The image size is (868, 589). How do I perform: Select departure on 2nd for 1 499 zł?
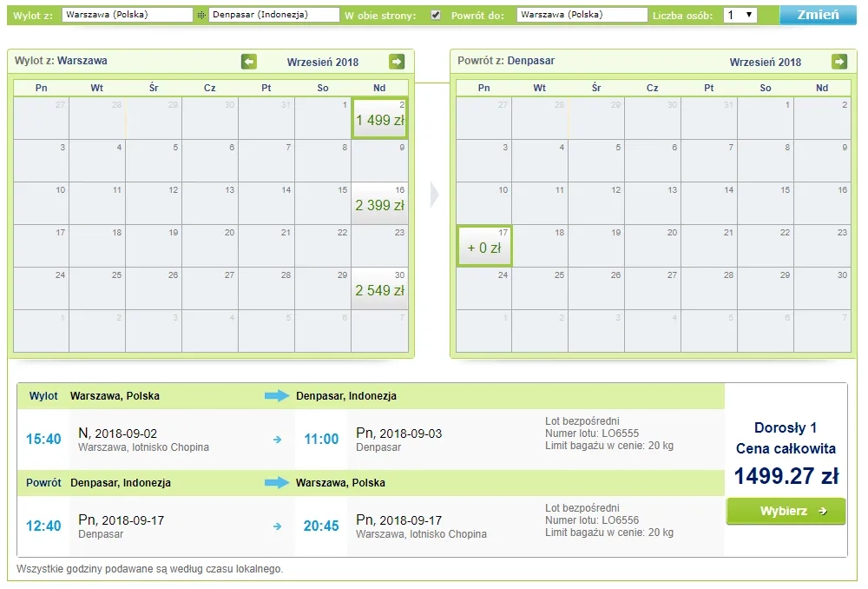point(379,118)
